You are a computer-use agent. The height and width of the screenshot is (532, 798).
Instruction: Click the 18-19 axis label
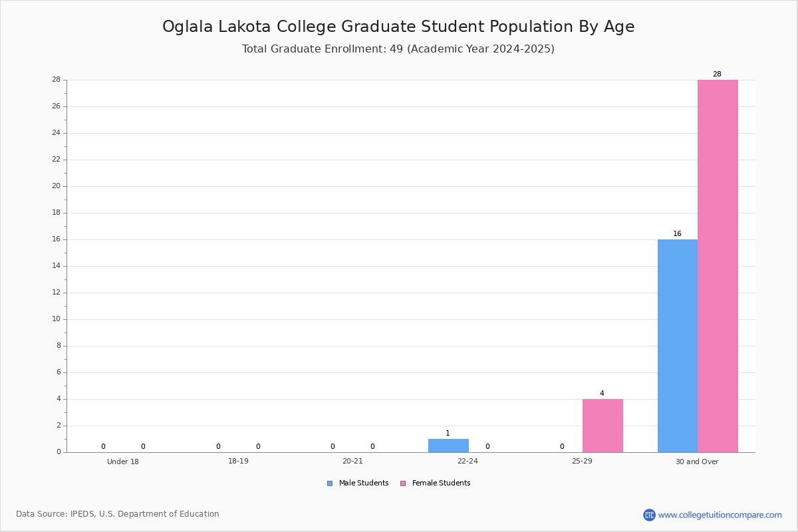(x=238, y=462)
